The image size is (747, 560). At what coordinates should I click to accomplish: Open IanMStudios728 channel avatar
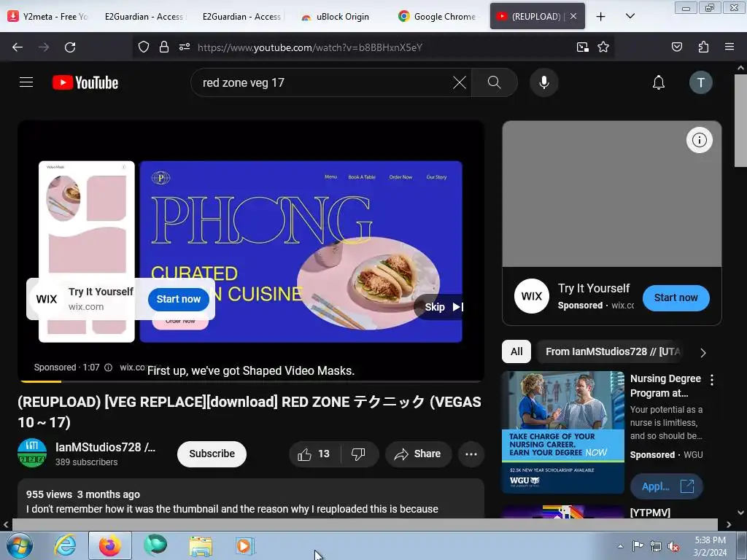click(x=32, y=453)
